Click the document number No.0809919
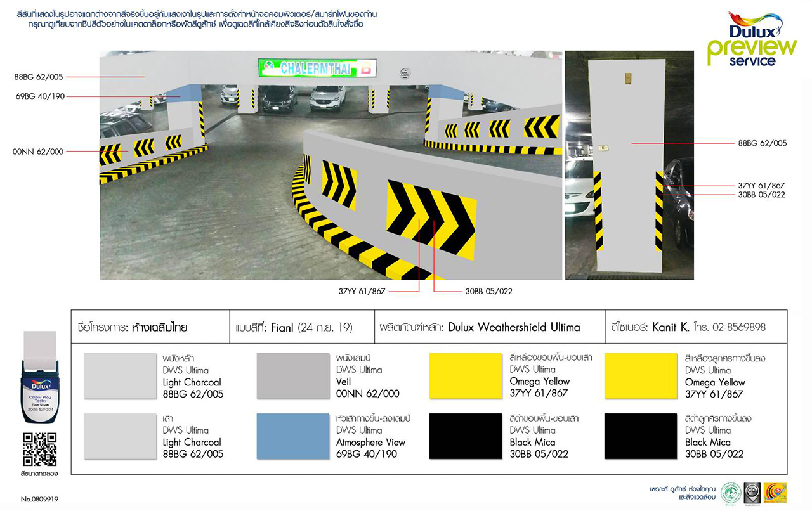Viewport: 812px width, 511px height. pos(39,500)
